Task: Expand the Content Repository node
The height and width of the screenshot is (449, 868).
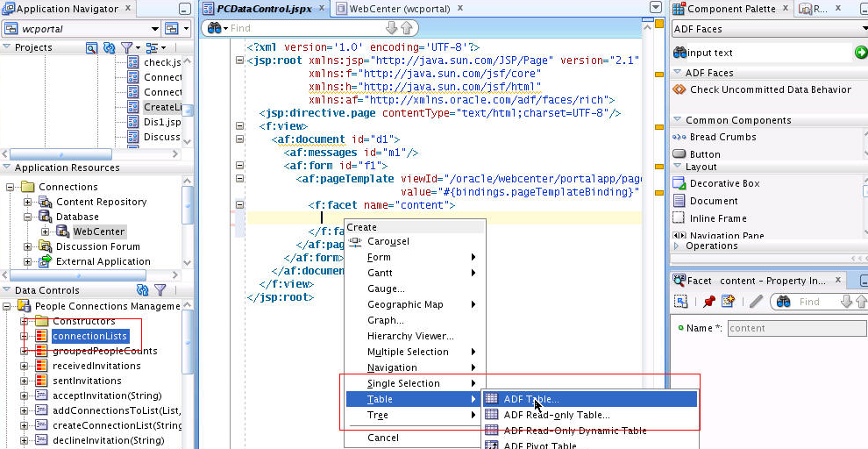Action: pos(28,202)
